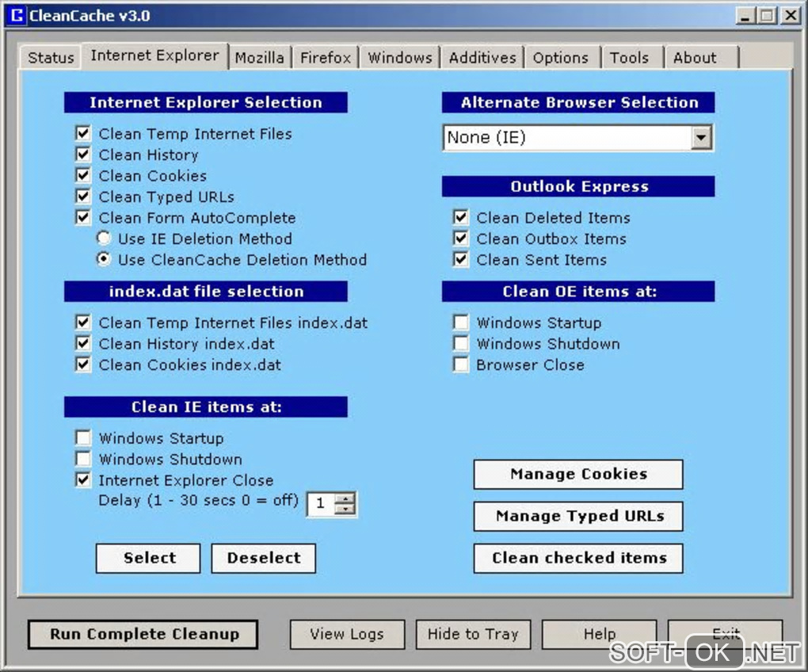Viewport: 808px width, 672px height.
Task: Toggle Clean Sent Items checkbox
Action: click(x=461, y=259)
